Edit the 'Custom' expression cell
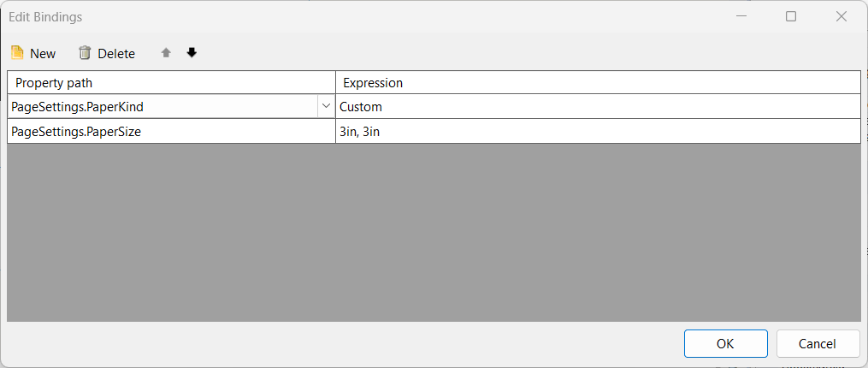Image resolution: width=868 pixels, height=368 pixels. click(597, 107)
